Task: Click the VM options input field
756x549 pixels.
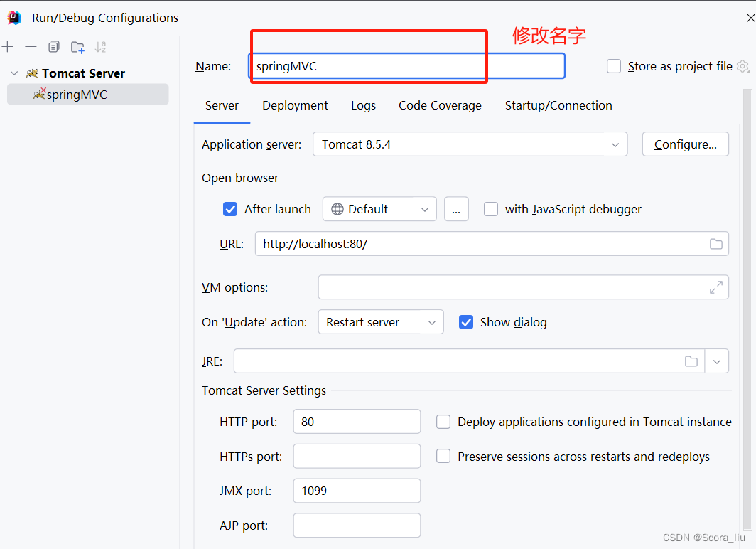Action: coord(523,287)
